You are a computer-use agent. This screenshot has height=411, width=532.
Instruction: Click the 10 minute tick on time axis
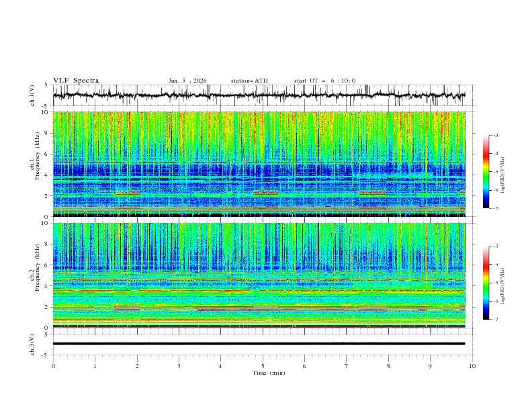coord(472,365)
